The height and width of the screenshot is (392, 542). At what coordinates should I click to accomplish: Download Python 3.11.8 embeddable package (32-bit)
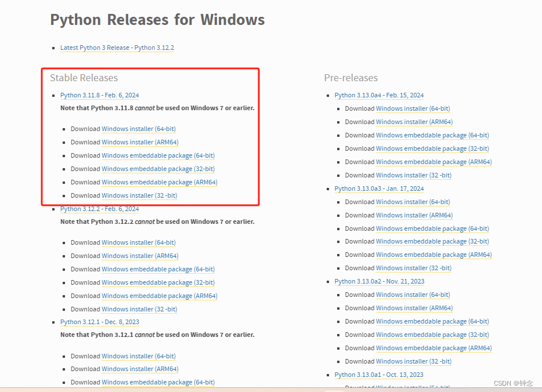pos(158,169)
